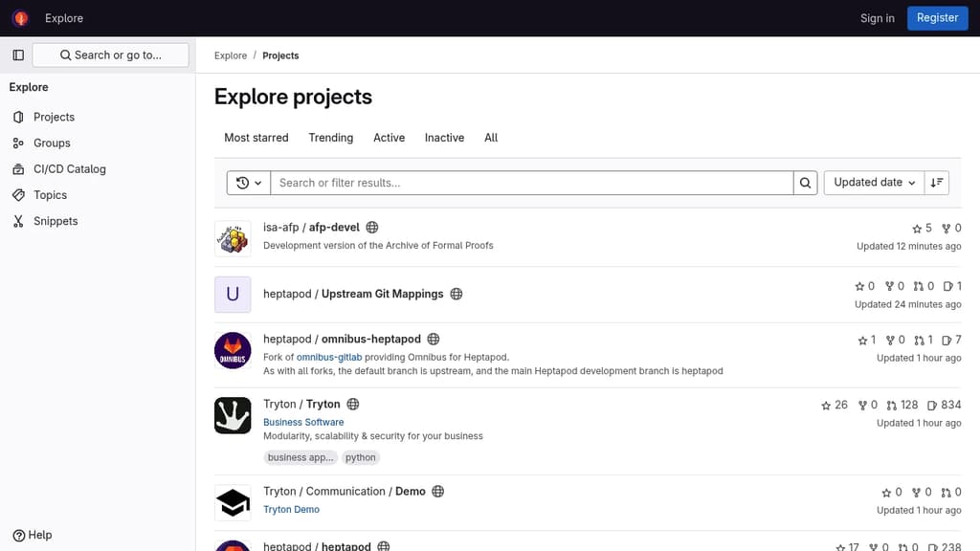Image resolution: width=980 pixels, height=551 pixels.
Task: Click the globe icon beside Upstream Git Mappings
Action: click(457, 294)
